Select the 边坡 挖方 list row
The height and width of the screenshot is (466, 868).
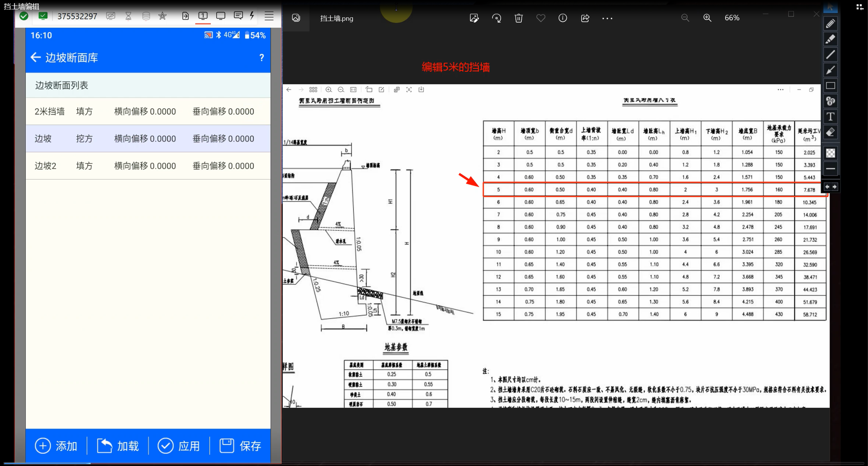[148, 139]
